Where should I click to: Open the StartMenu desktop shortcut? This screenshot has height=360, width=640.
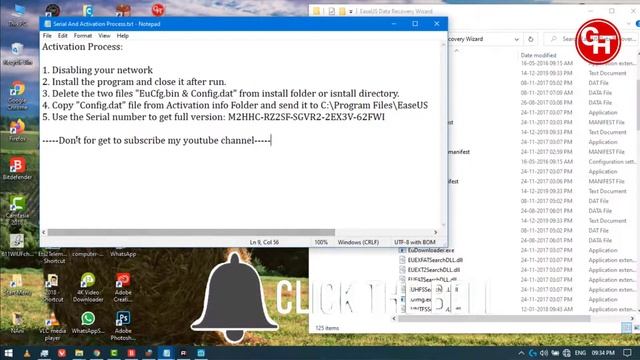17,284
